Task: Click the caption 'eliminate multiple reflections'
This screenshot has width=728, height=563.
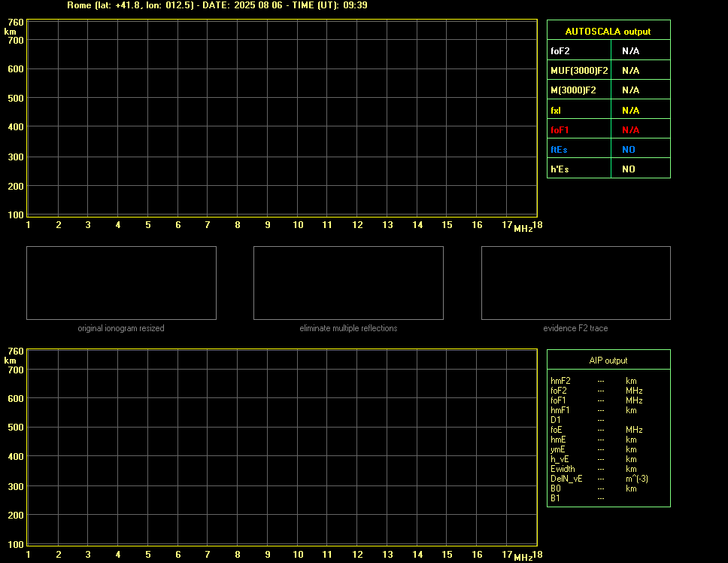Action: [x=348, y=328]
